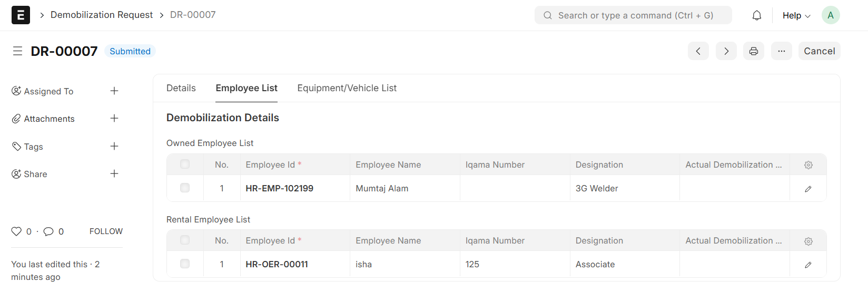This screenshot has height=291, width=868.
Task: Edit the Mumtaj Alam row
Action: 808,189
